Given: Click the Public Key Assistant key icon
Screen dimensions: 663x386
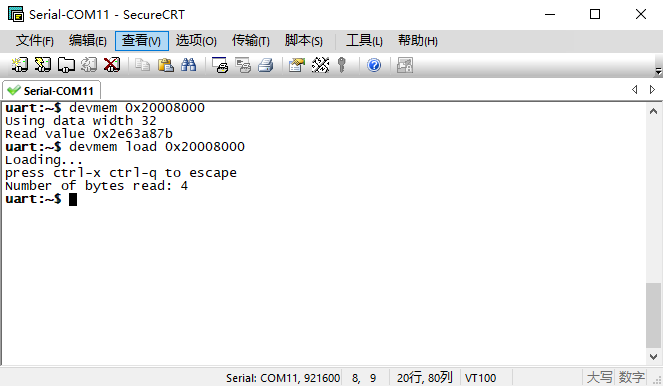Looking at the screenshot, I should (x=342, y=65).
